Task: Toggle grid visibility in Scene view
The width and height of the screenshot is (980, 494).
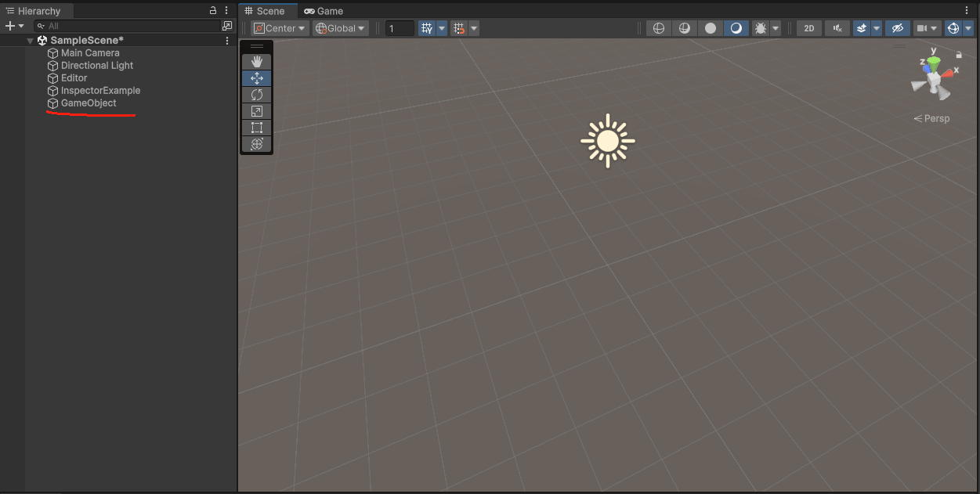Action: [427, 28]
